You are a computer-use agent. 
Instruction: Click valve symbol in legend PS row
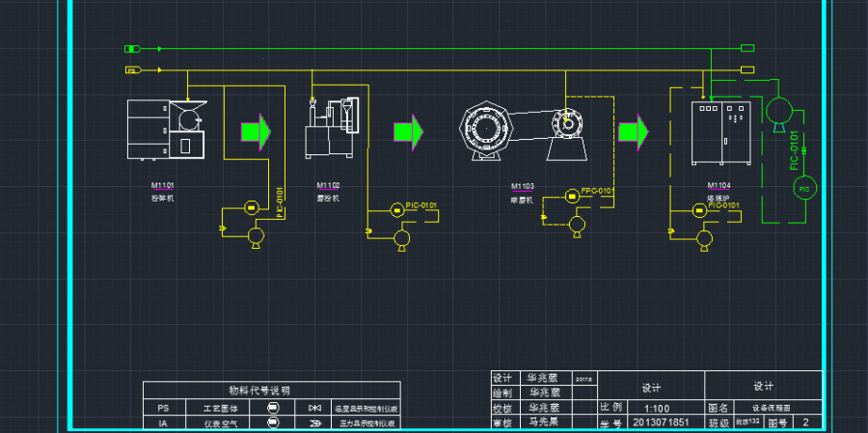click(315, 408)
